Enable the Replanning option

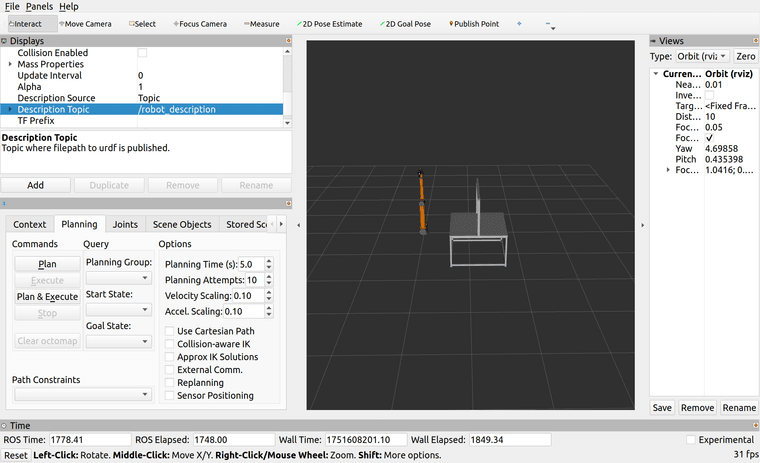(x=169, y=383)
